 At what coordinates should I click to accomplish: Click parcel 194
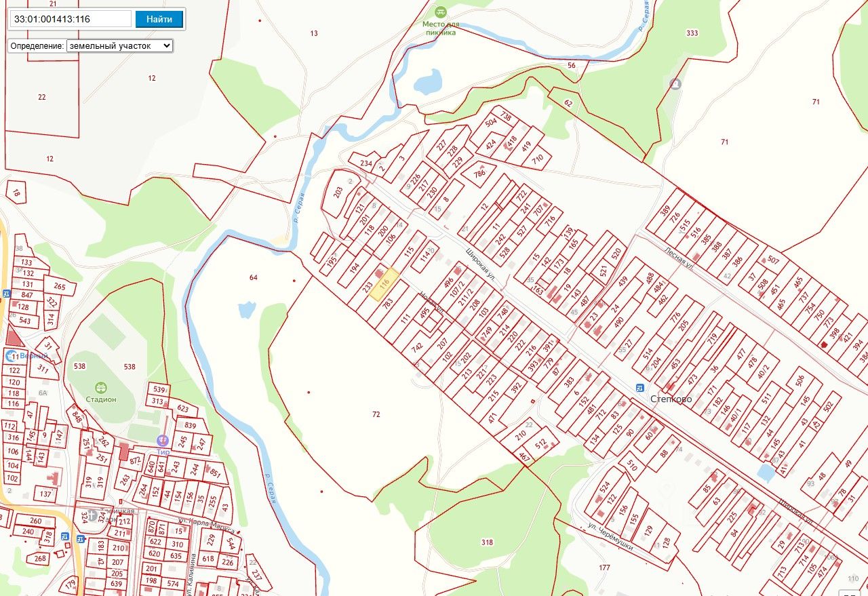pyautogui.click(x=354, y=268)
